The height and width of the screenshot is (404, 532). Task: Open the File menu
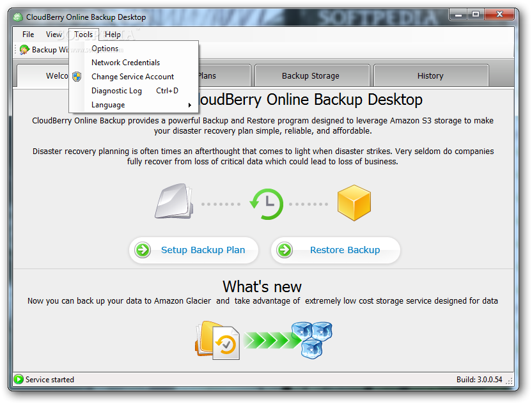(x=28, y=35)
